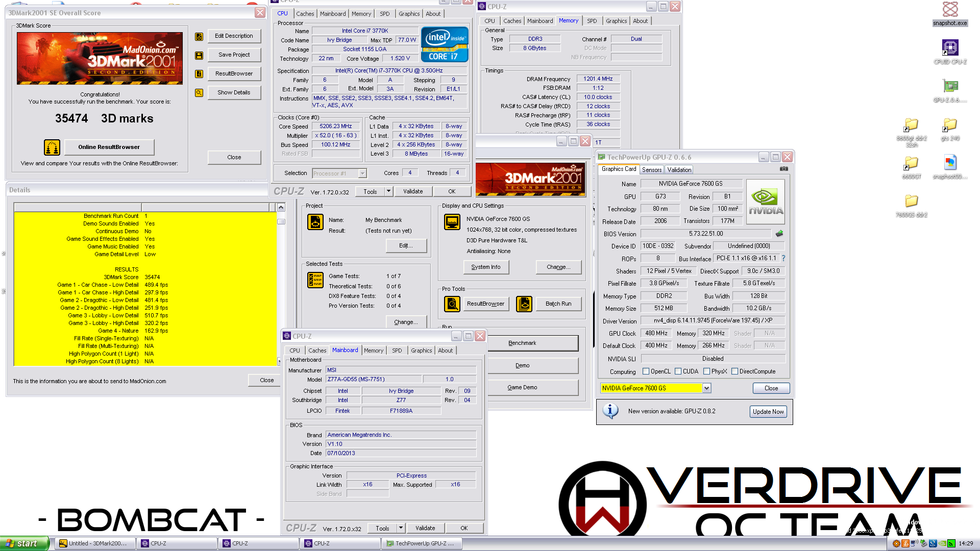Viewport: 980px width, 551px height.
Task: Toggle the PhysX checkbox in GPU-Z
Action: click(706, 371)
